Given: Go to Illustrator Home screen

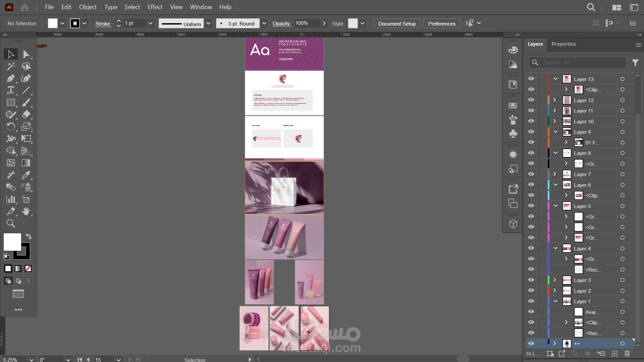Looking at the screenshot, I should click(x=25, y=7).
